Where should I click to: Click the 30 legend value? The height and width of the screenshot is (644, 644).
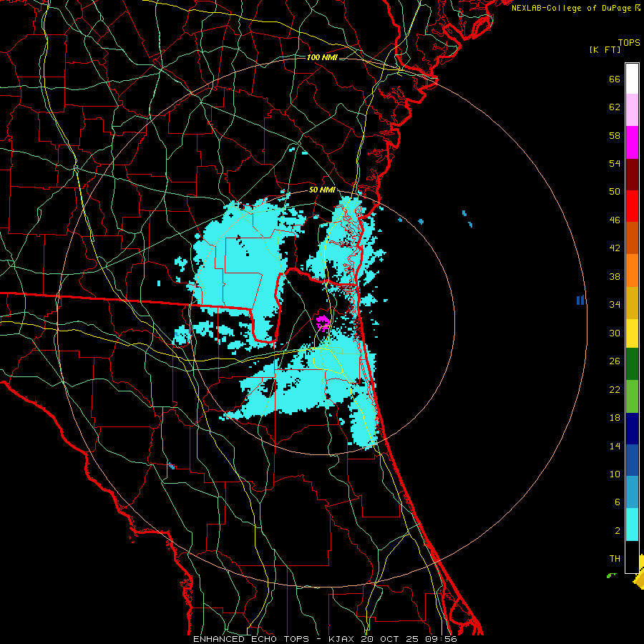click(615, 333)
